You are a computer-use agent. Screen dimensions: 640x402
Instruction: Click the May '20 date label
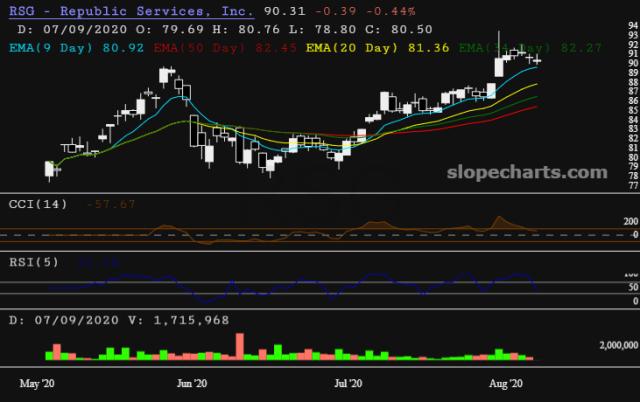click(x=37, y=382)
